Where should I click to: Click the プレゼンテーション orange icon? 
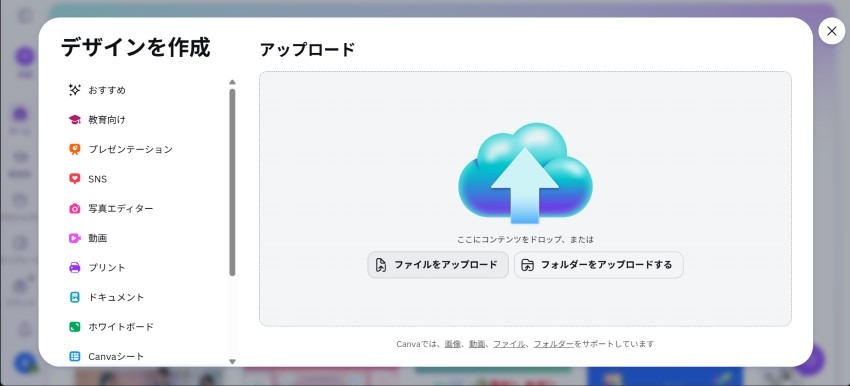(x=75, y=149)
